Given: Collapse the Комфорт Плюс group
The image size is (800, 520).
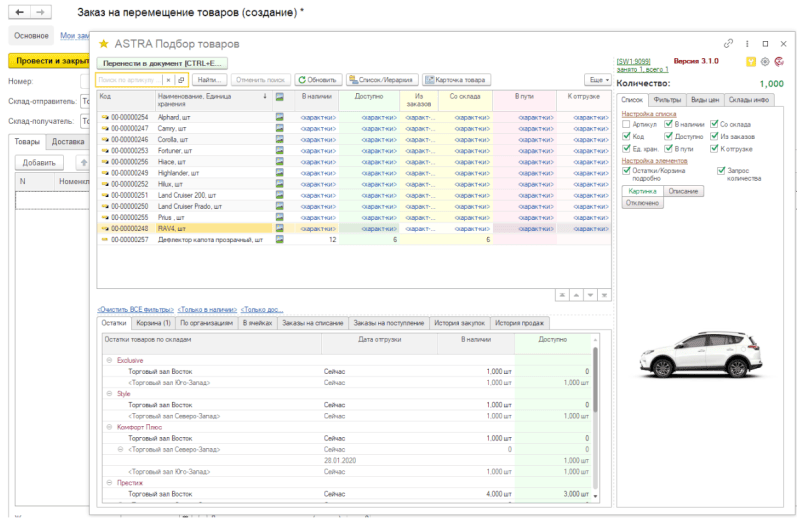Looking at the screenshot, I should coord(109,427).
